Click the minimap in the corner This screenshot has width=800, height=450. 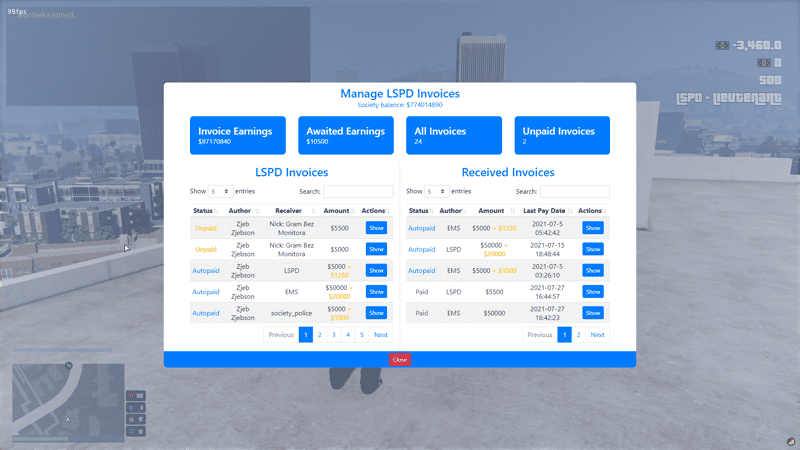(x=68, y=401)
